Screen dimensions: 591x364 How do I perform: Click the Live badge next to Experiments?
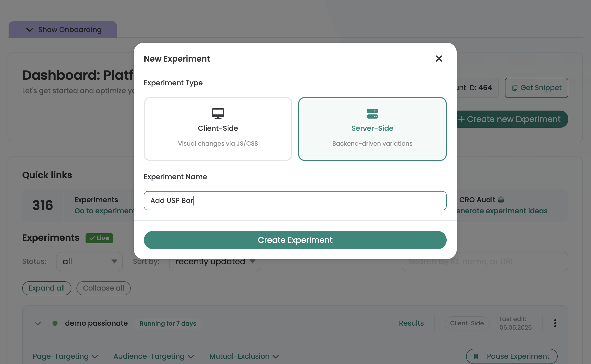tap(99, 238)
